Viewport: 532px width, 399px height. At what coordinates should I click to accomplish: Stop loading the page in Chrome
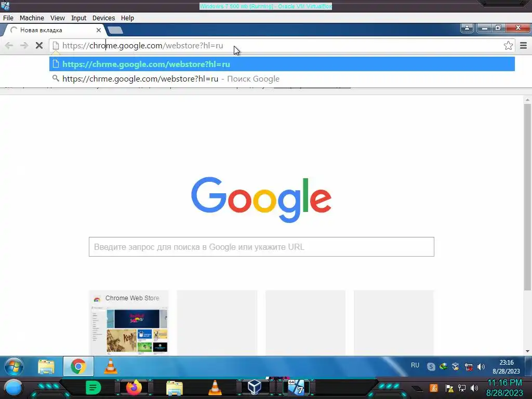[x=39, y=46]
